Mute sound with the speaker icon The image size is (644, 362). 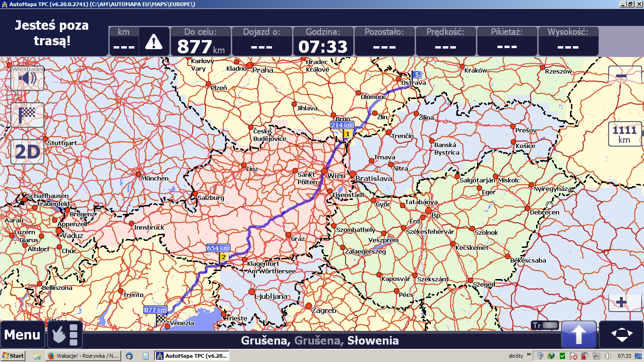(27, 78)
